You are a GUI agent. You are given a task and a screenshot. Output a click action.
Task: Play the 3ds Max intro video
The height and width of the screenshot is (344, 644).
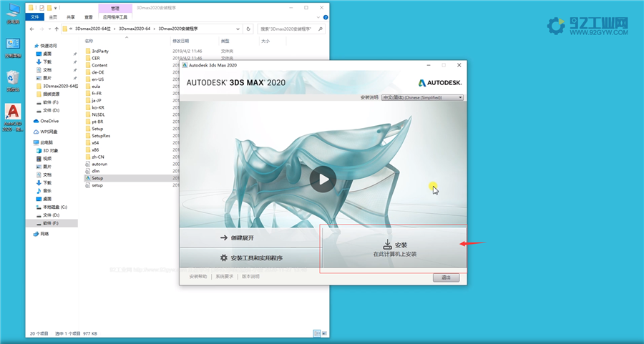[323, 180]
